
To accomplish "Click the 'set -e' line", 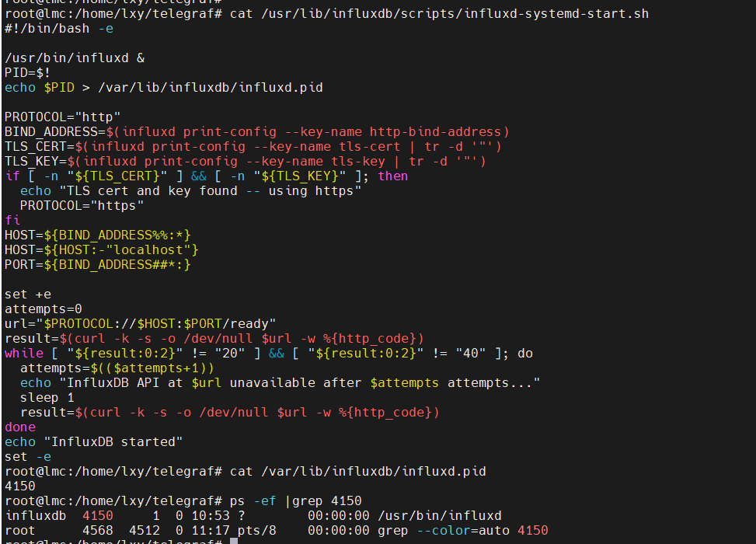I will point(28,457).
